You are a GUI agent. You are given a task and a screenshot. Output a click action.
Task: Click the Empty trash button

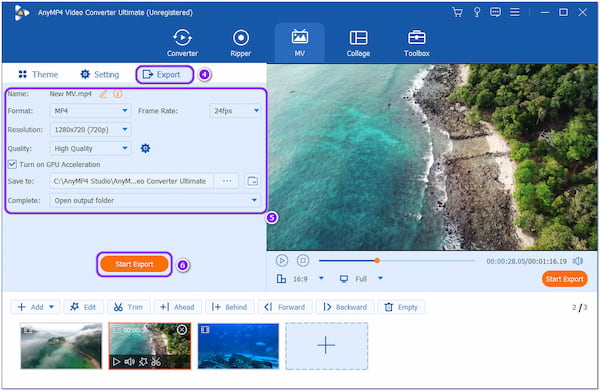click(401, 307)
